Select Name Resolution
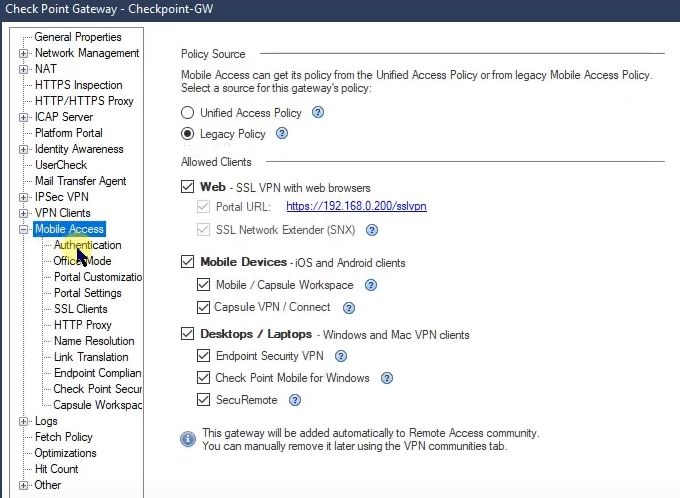This screenshot has width=680, height=498. [94, 341]
